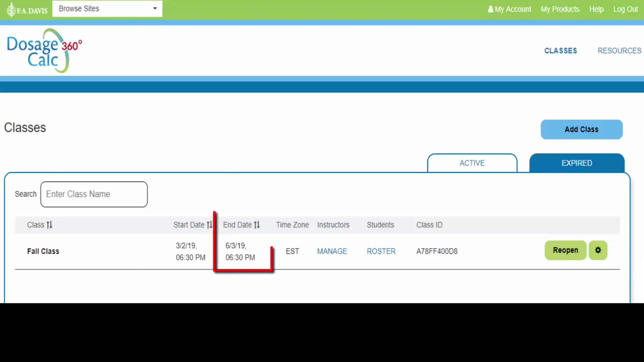Reopen the Fall Class

(565, 250)
